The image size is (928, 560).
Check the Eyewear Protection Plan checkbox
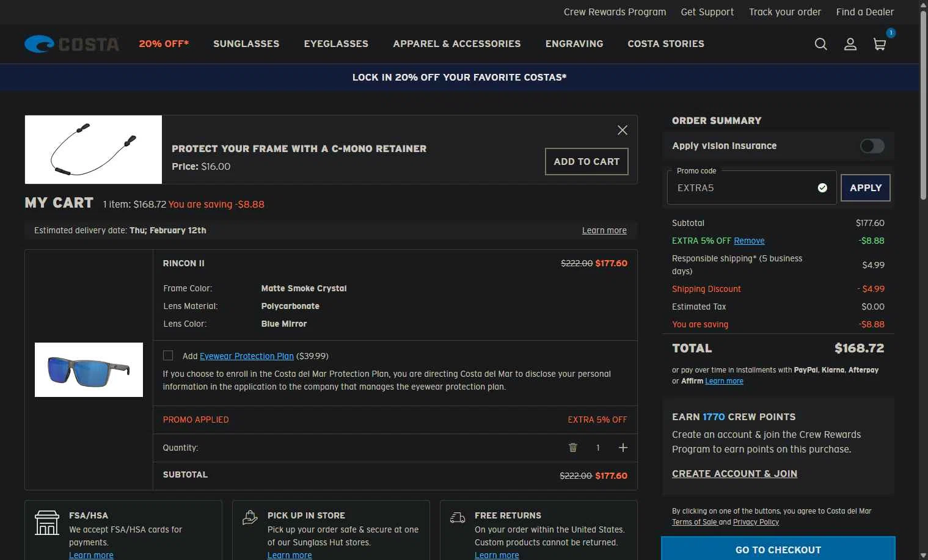(168, 355)
